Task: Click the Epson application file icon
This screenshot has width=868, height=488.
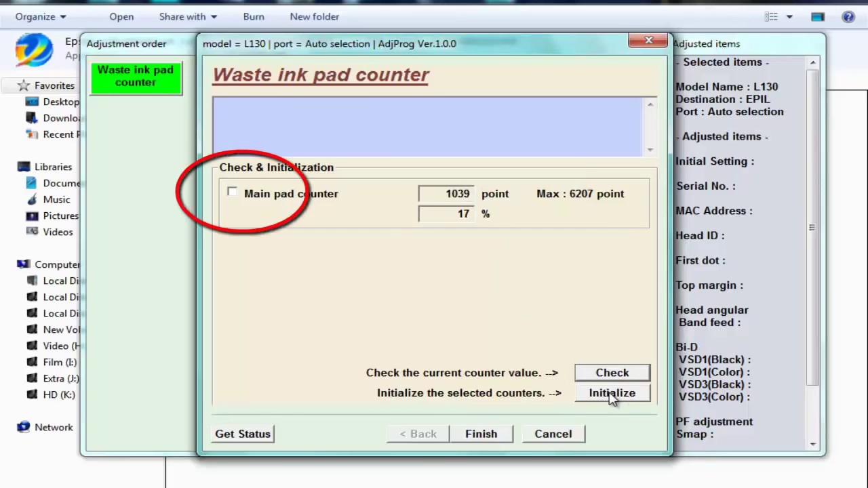Action: click(34, 49)
